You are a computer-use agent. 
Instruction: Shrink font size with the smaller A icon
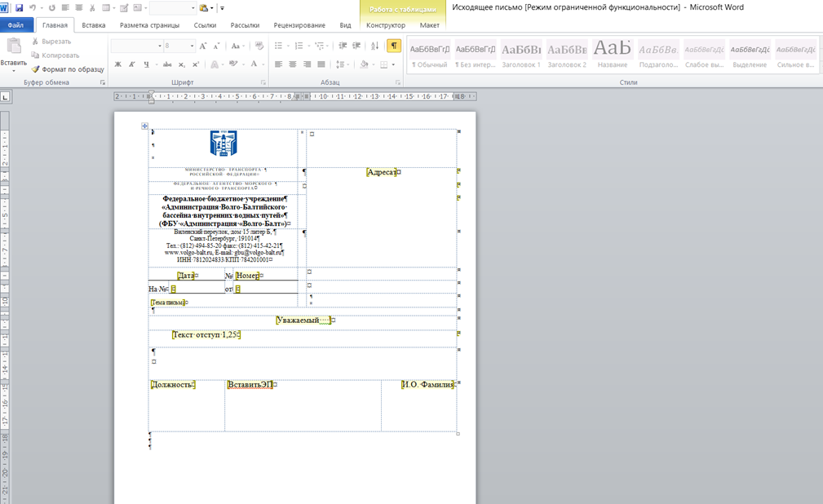pyautogui.click(x=216, y=46)
